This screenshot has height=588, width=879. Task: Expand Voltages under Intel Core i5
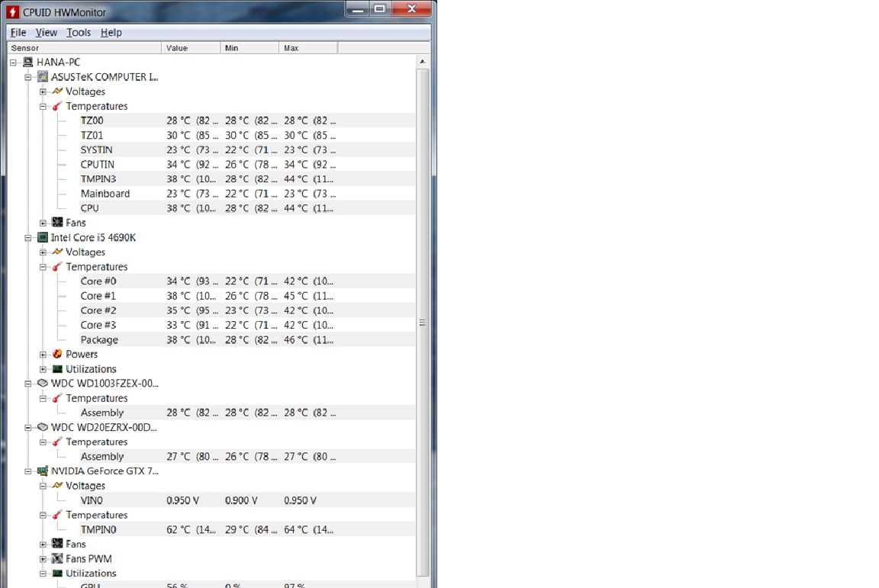[43, 252]
